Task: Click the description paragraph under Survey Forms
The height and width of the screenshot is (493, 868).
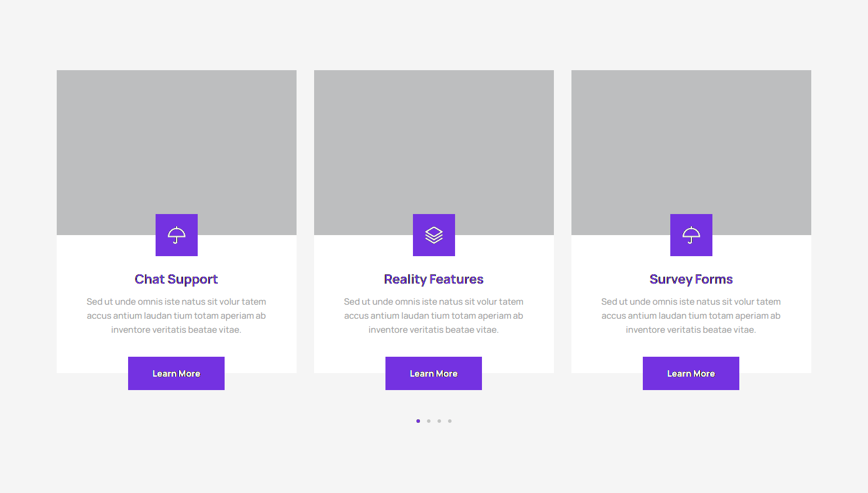Action: pos(691,316)
